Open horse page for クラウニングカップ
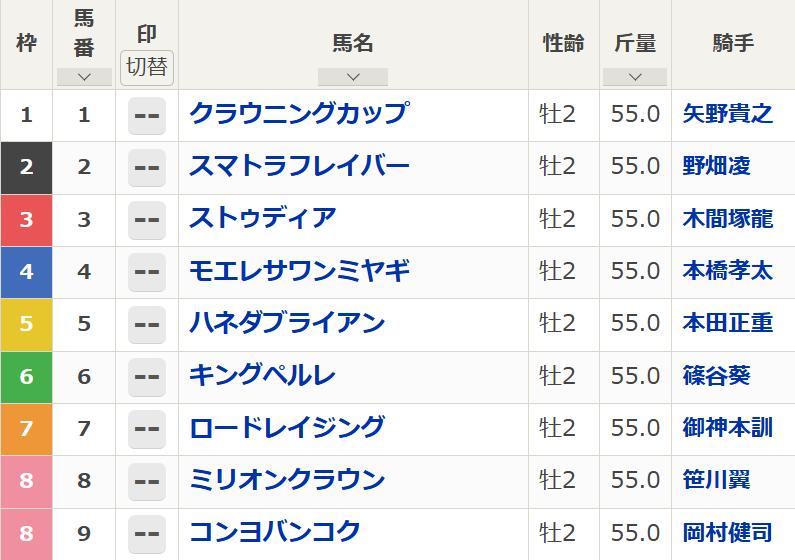 298,114
